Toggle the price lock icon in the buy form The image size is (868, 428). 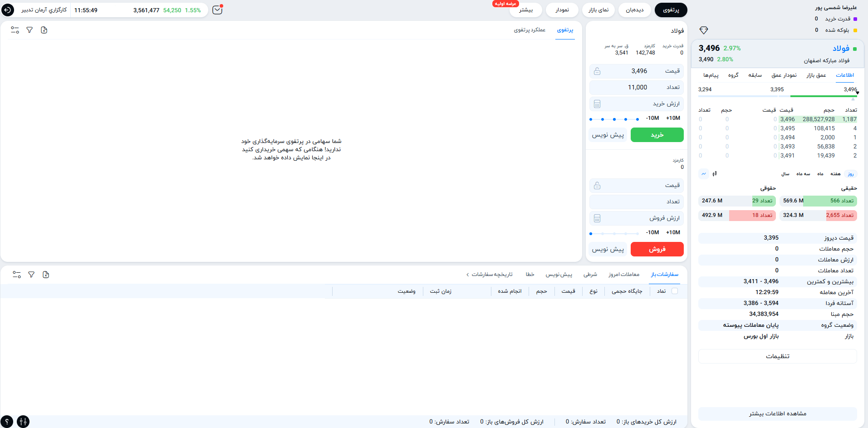[597, 71]
